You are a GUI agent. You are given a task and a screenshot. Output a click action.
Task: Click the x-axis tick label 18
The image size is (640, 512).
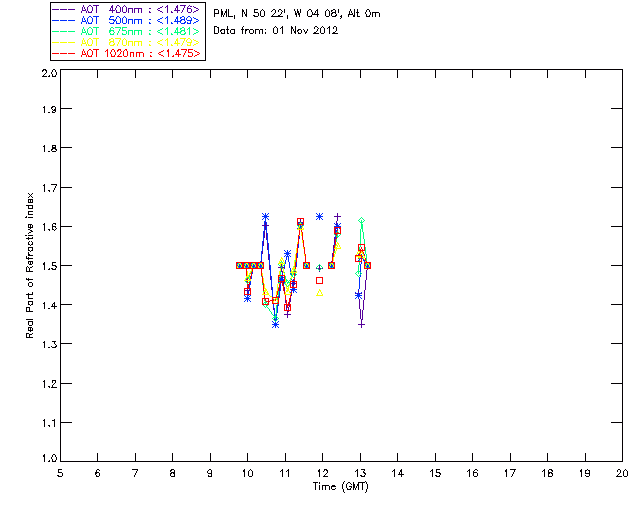[x=547, y=473]
